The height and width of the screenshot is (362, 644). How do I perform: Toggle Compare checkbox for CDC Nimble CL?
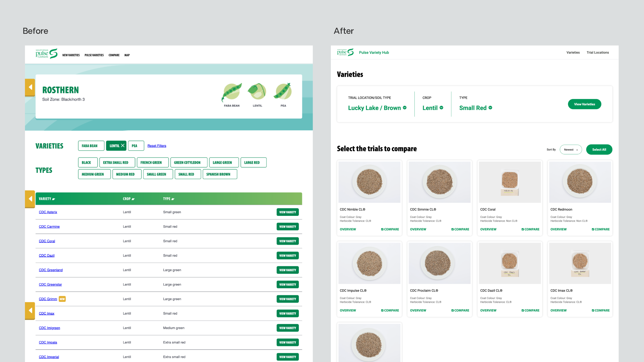(x=382, y=229)
